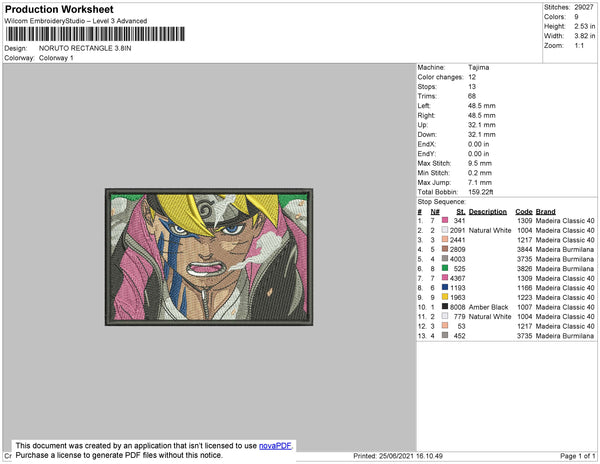Click the barcode under the worksheet title
The image size is (600, 464).
(95, 34)
